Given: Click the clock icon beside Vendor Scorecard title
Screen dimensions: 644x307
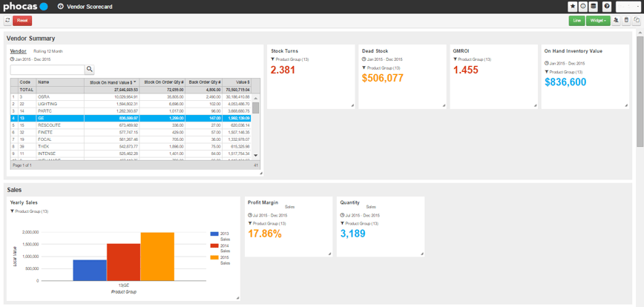Looking at the screenshot, I should pos(61,7).
